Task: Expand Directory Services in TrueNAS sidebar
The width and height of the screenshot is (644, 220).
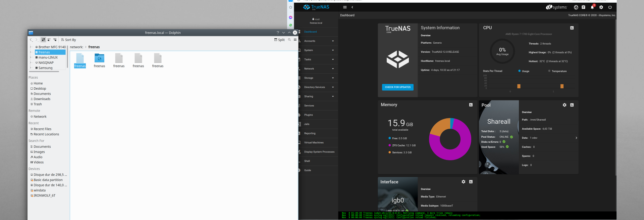Action: click(x=318, y=87)
